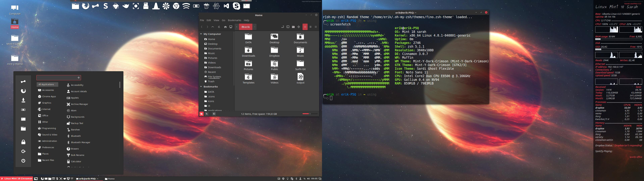Show tree view sidebar in Nemo status bar

pyautogui.click(x=207, y=114)
